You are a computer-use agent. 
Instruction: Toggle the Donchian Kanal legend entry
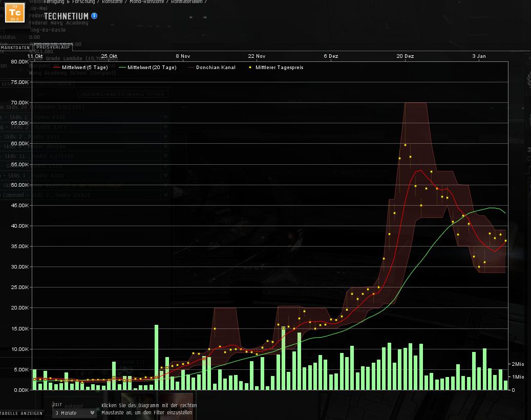[211, 68]
